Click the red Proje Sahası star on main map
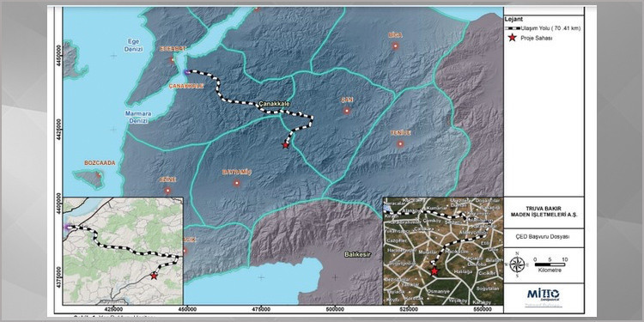This screenshot has height=322, width=644. coord(285,145)
